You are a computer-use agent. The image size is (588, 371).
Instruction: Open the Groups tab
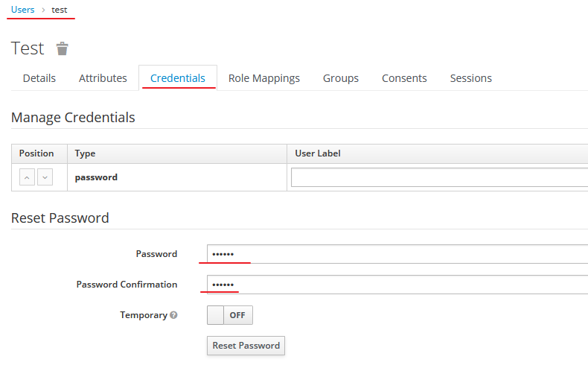click(x=341, y=78)
